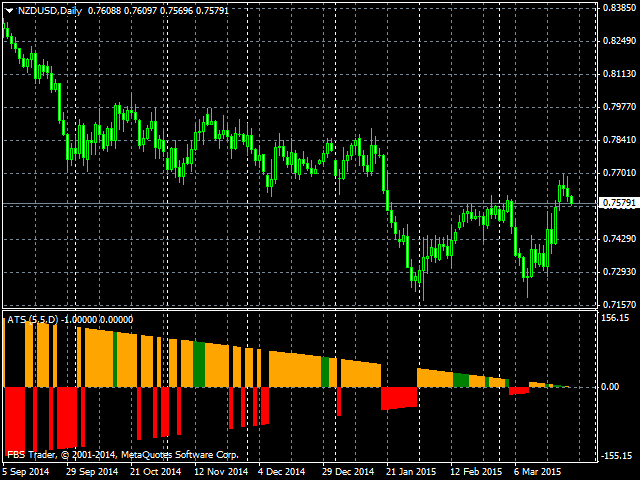
Task: Click the 0.72930 price axis label
Action: click(618, 272)
